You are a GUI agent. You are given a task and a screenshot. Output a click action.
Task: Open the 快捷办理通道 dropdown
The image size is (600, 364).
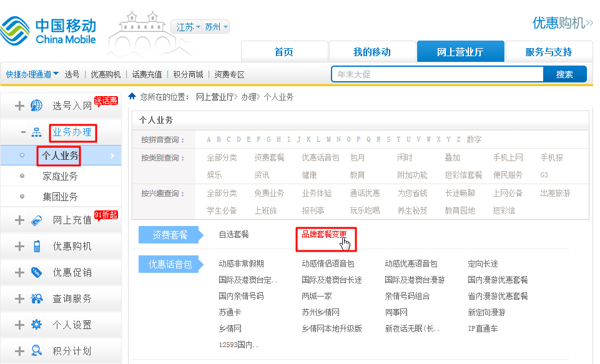(x=32, y=74)
